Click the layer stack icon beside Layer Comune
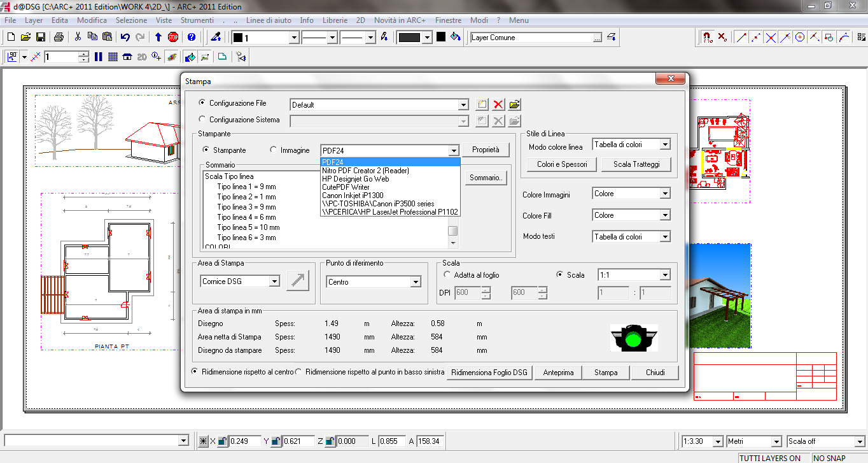 612,38
